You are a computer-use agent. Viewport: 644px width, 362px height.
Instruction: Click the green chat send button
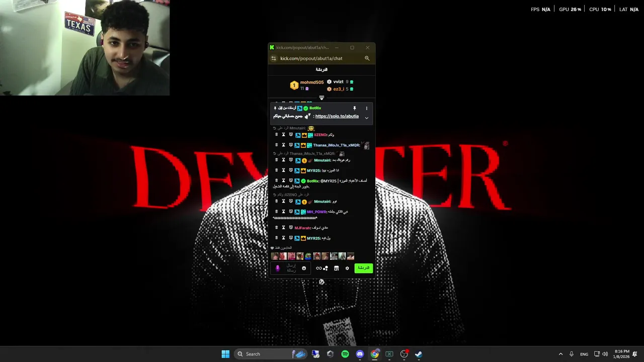point(363,268)
